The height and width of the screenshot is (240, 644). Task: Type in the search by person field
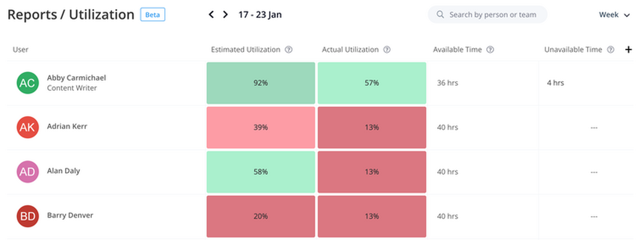coord(493,15)
